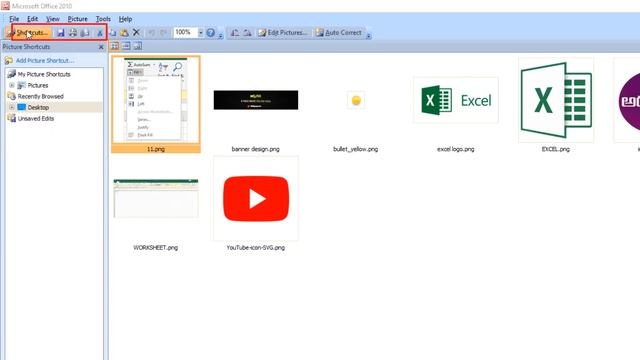Open the Edit menu

coord(32,19)
